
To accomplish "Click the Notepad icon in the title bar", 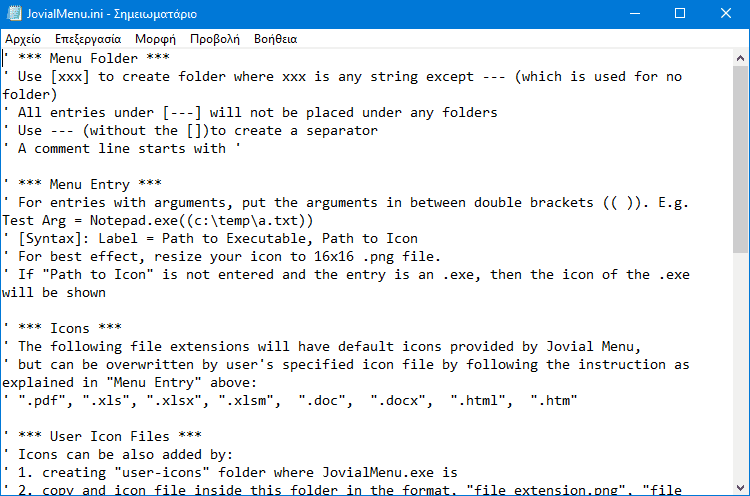I will click(14, 13).
